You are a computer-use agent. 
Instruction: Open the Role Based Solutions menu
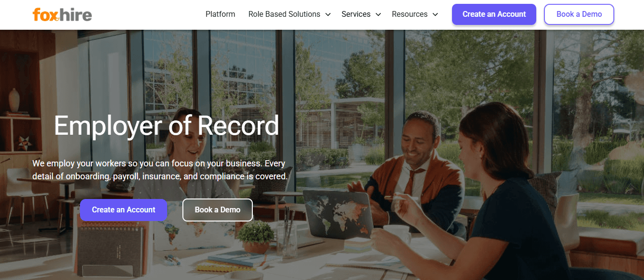coord(284,14)
